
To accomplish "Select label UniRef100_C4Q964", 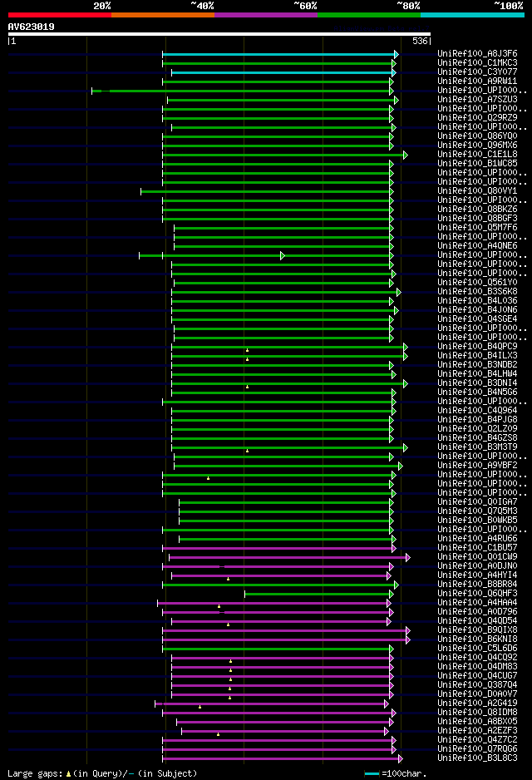I will (477, 411).
